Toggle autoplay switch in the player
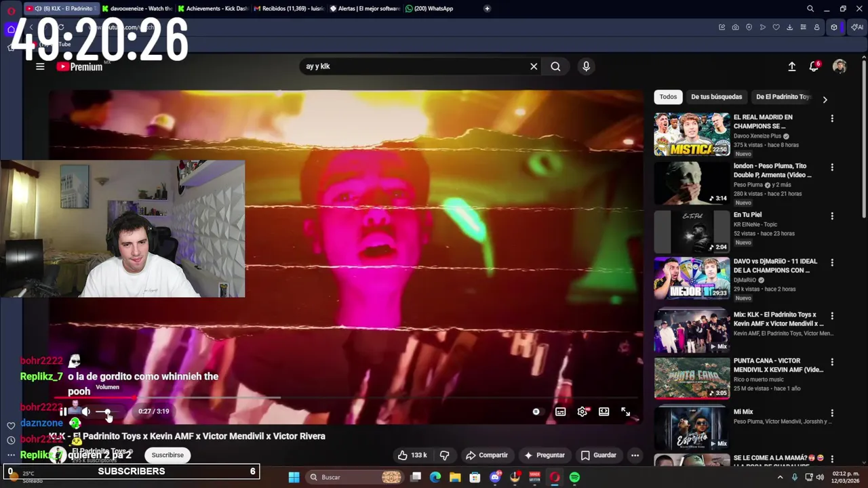Screen dimensions: 868x488 click(x=536, y=411)
